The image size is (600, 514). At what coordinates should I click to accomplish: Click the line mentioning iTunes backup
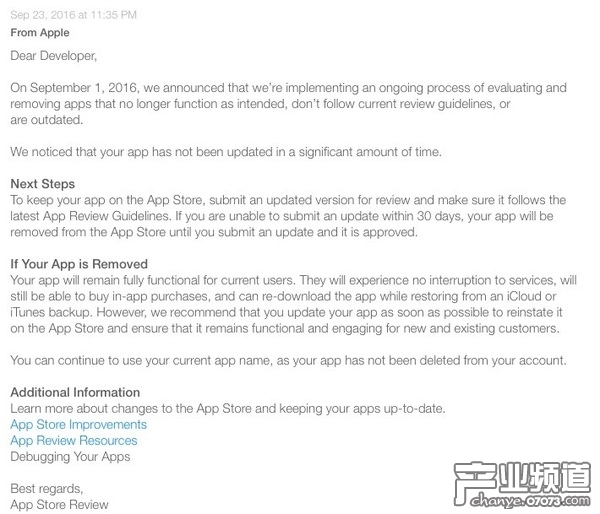coord(286,312)
